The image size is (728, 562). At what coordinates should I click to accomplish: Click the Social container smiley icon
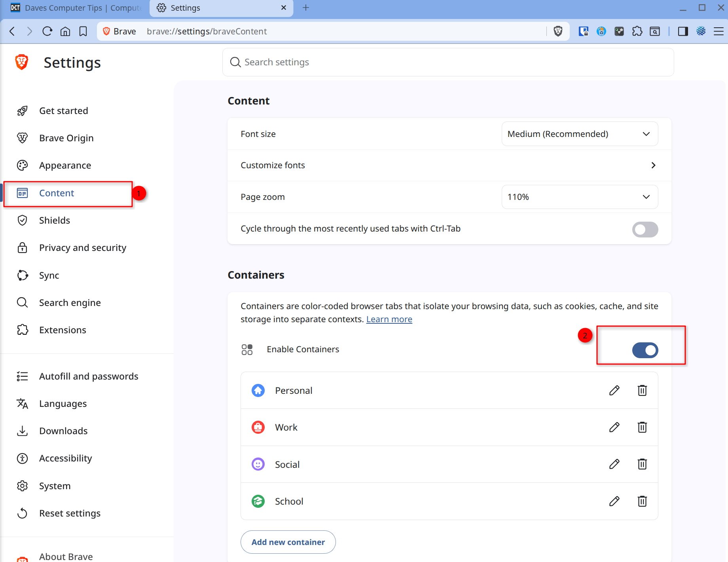pyautogui.click(x=258, y=464)
